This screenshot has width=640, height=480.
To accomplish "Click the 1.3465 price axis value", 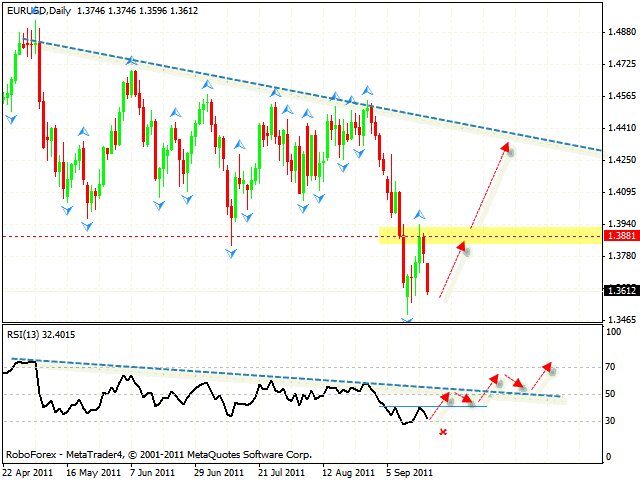I will pos(620,319).
